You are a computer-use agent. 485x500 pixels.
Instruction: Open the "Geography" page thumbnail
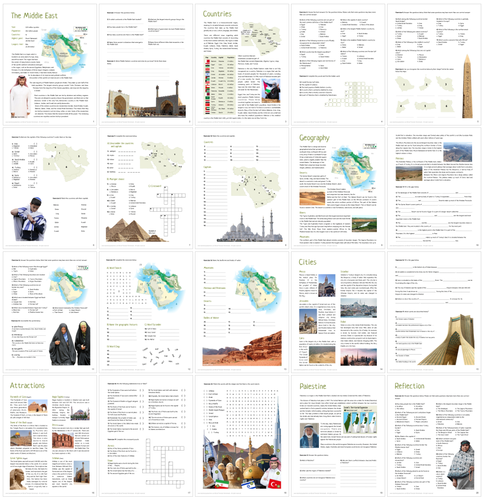pos(338,188)
